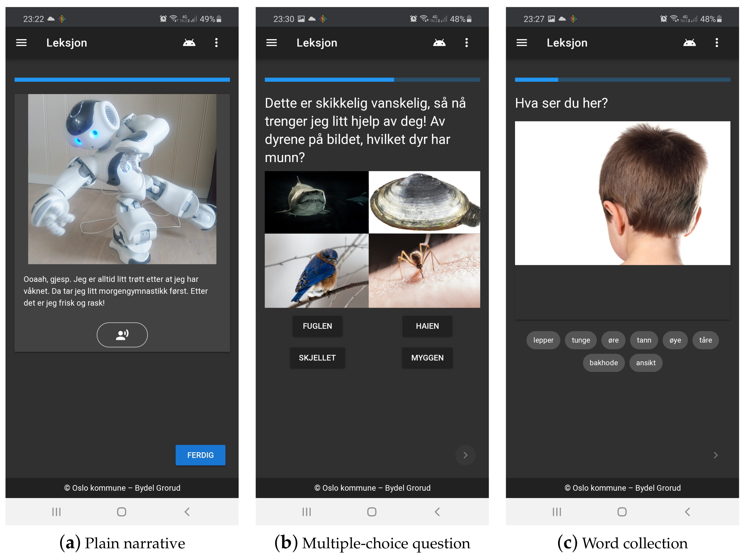Click lesson progress bar in Multiple-choice screen

click(372, 80)
